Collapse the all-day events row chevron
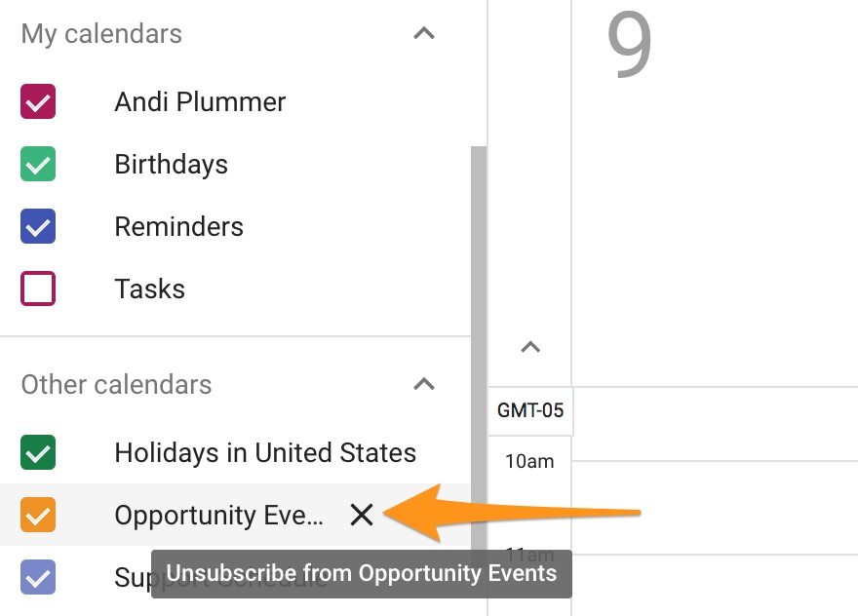 tap(529, 347)
